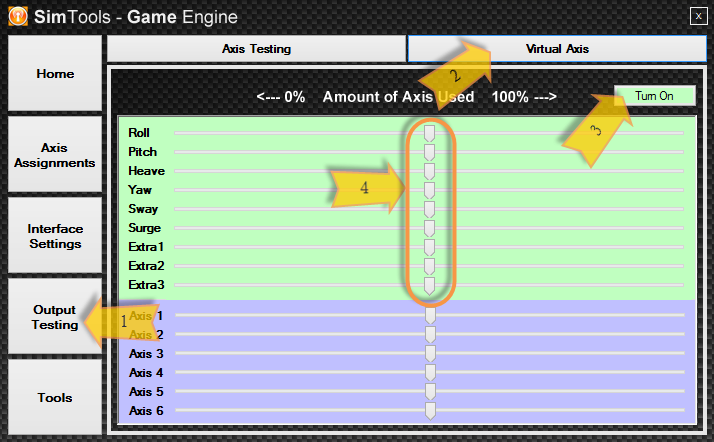The width and height of the screenshot is (714, 442).
Task: Open the Tools section
Action: point(55,397)
